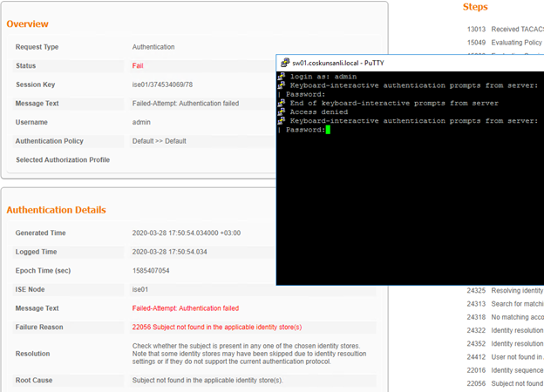
Task: Click the 'Overview' section heading
Action: tap(27, 24)
